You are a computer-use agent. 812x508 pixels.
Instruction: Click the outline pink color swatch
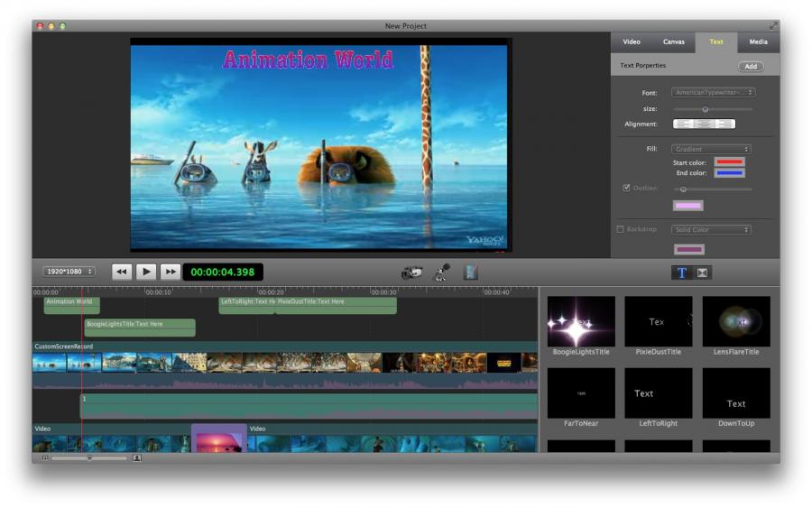tap(687, 206)
